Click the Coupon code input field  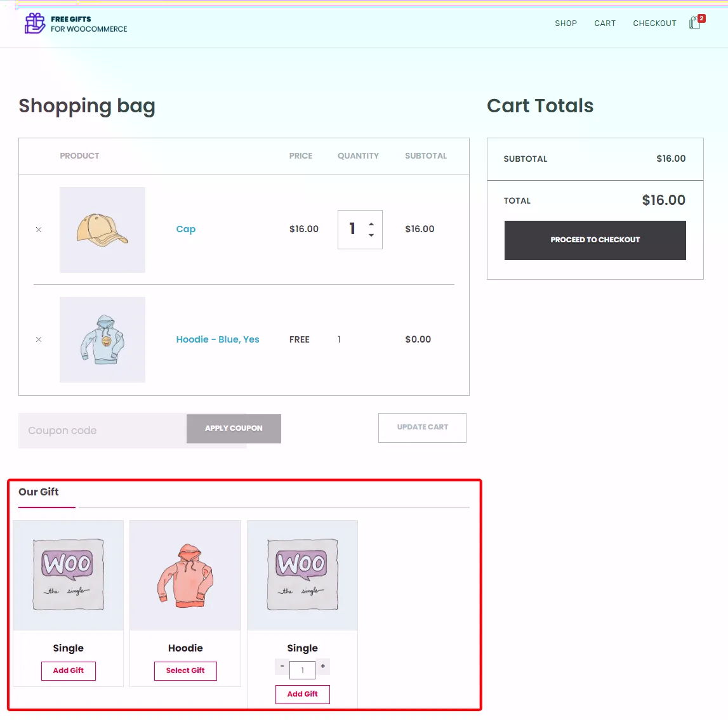tap(102, 430)
